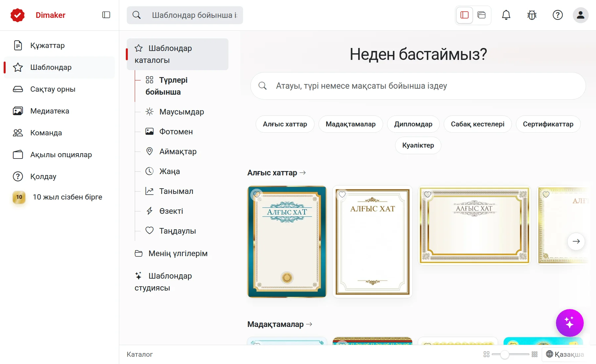Open Ақылы опциялар menu item
This screenshot has width=596, height=364.
[x=60, y=155]
